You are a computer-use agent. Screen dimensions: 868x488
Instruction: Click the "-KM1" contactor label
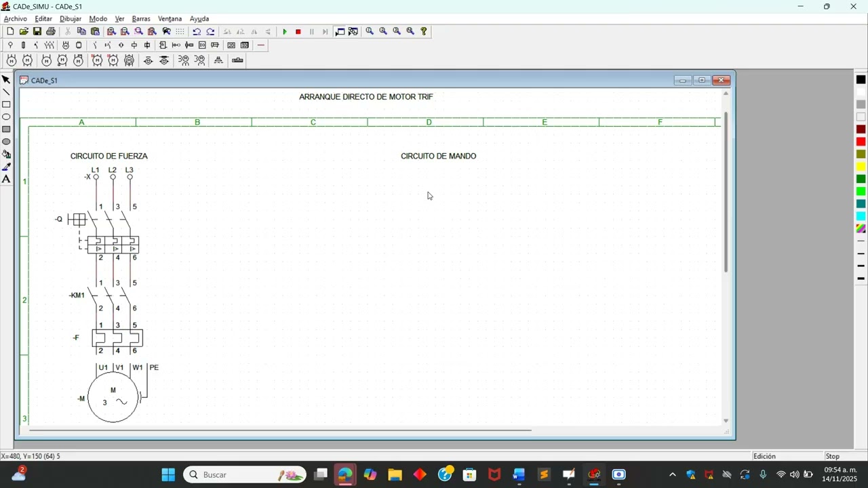tap(77, 296)
